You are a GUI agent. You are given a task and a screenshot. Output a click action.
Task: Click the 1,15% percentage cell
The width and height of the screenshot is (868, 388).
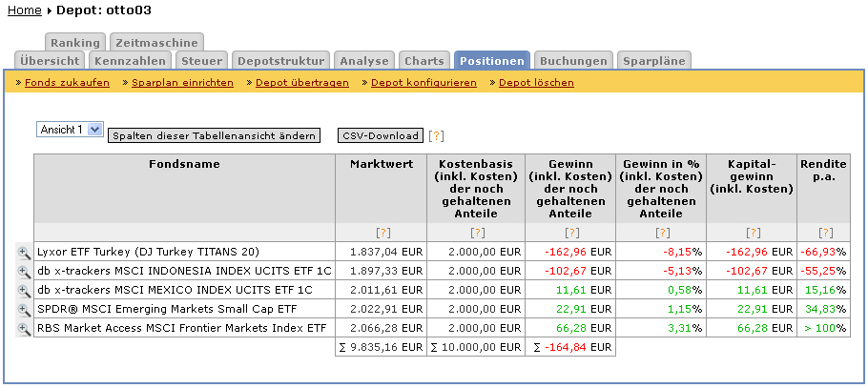tap(661, 310)
